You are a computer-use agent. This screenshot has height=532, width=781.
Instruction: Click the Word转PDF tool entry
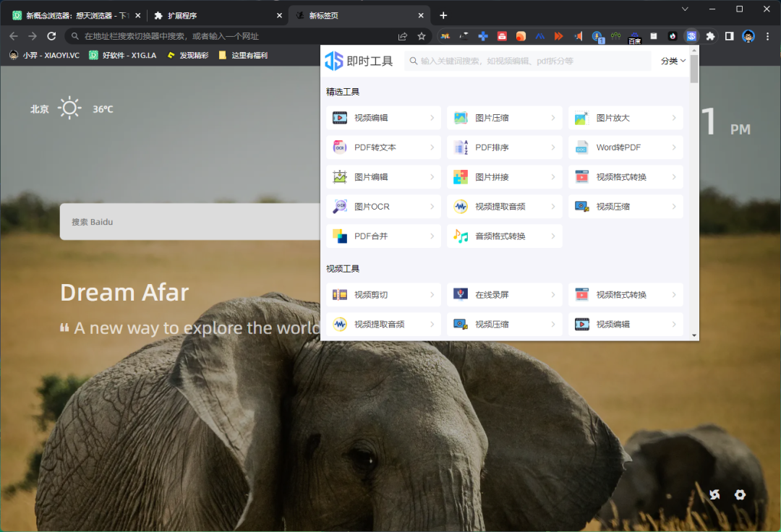click(625, 147)
